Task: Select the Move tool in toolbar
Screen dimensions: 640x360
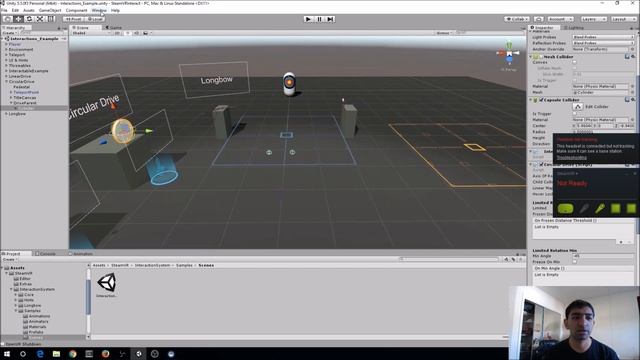Action: (18, 19)
